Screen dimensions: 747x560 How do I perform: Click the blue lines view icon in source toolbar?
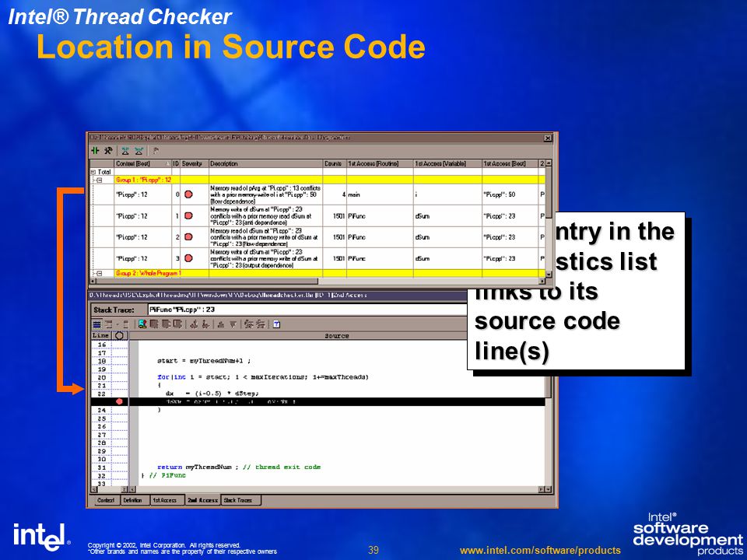click(x=96, y=324)
